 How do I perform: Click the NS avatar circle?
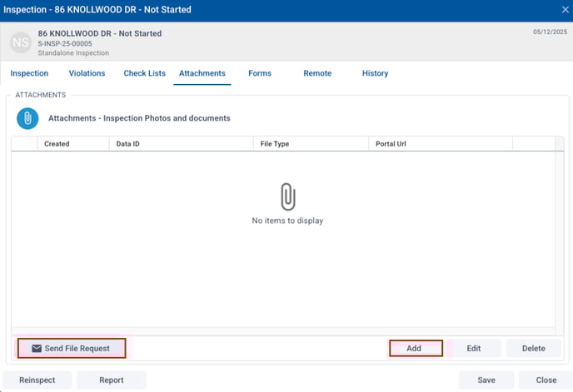(21, 42)
